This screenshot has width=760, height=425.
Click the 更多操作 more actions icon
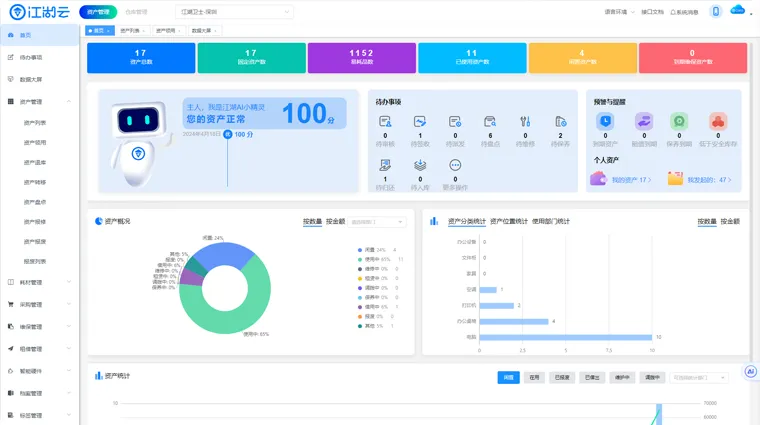coord(455,166)
